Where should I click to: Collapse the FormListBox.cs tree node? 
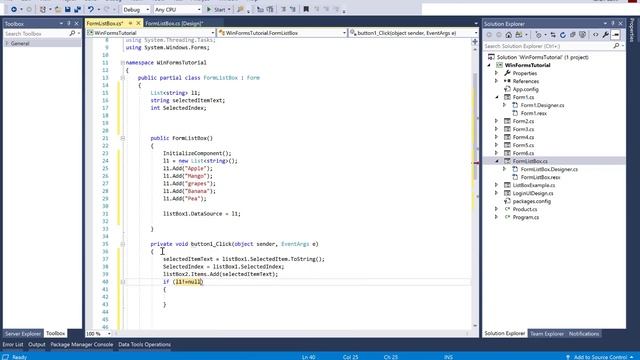(x=497, y=161)
